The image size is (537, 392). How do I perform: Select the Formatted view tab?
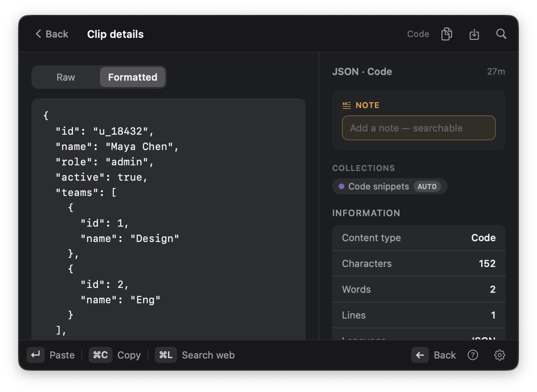(x=133, y=77)
